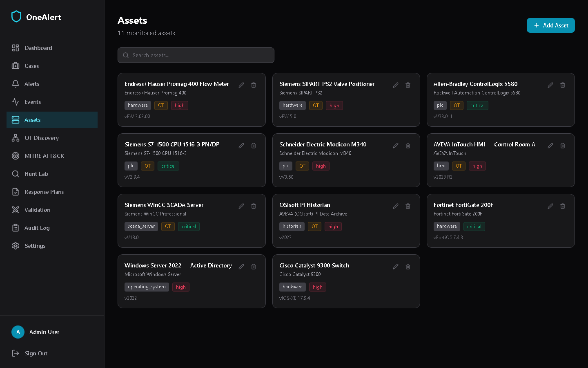Click the hmi tag on AVEVA InTouch card
This screenshot has height=368, width=588.
click(441, 166)
